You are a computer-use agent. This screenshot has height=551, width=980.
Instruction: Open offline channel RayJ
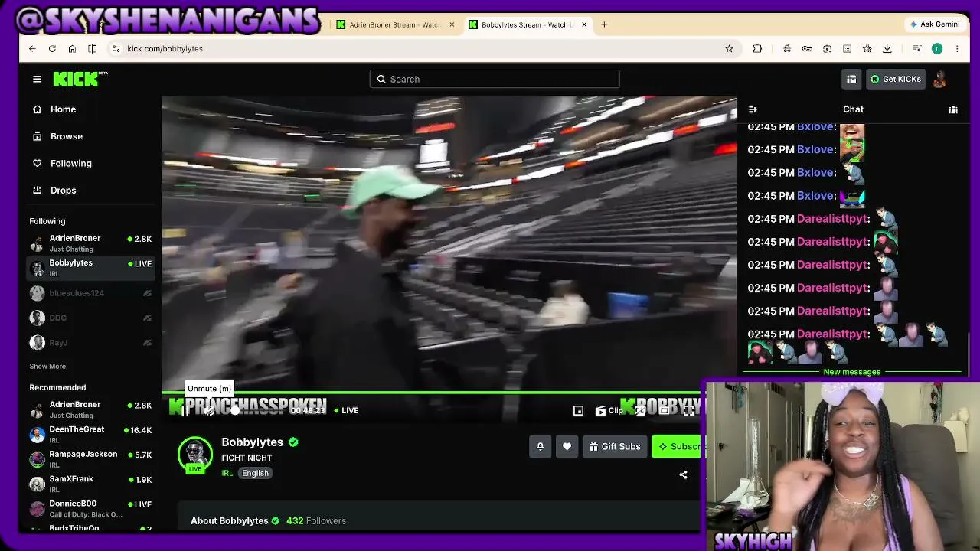click(x=90, y=343)
